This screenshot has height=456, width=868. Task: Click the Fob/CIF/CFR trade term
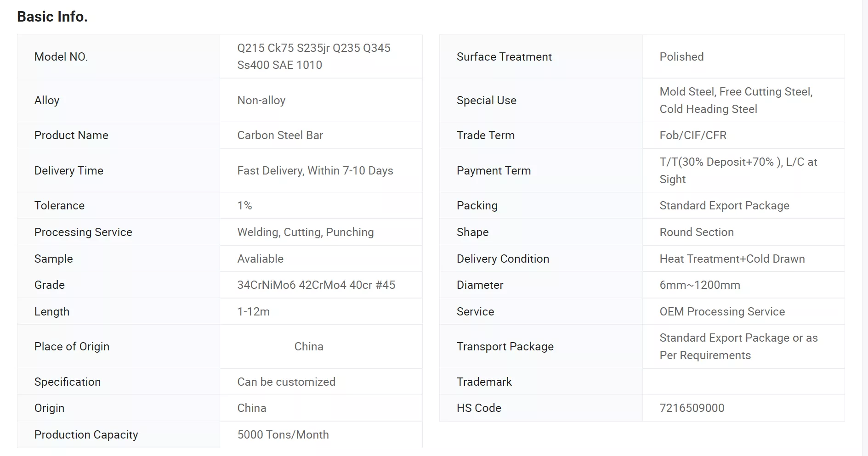point(693,135)
